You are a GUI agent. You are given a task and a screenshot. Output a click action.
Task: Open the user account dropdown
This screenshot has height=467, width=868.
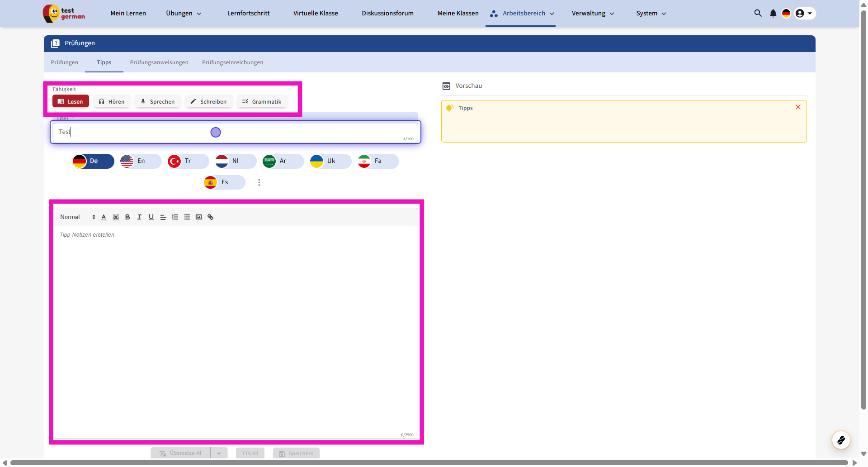coord(805,14)
